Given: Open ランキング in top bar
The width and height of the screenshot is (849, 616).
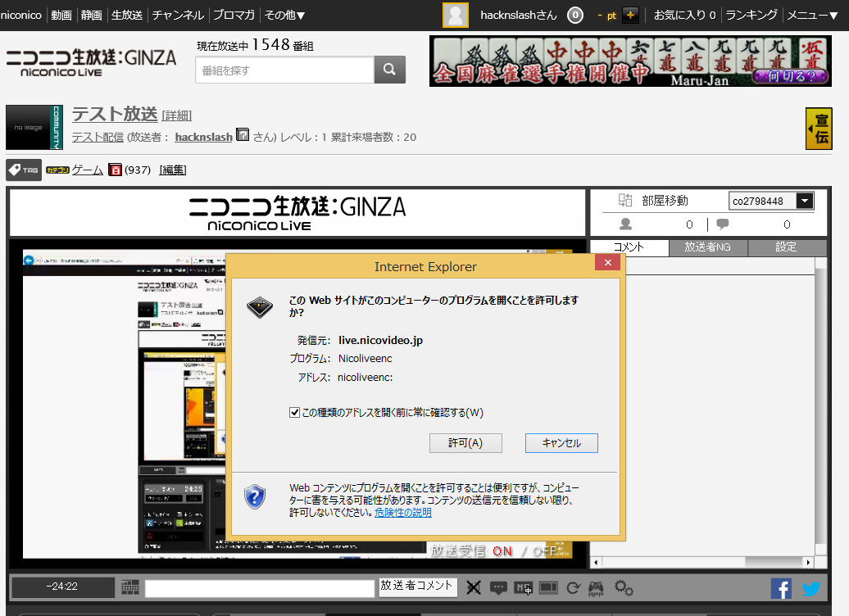Looking at the screenshot, I should point(751,16).
